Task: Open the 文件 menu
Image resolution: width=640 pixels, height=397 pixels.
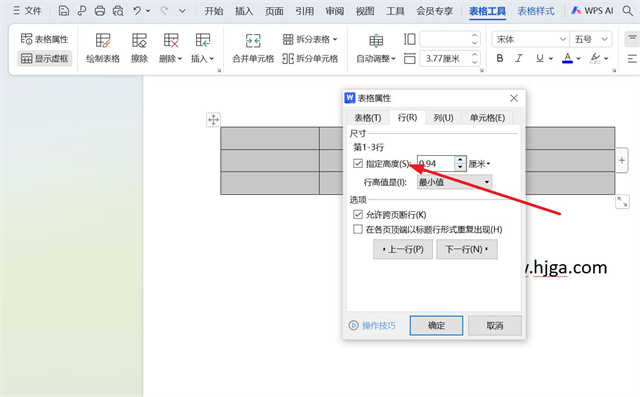Action: [27, 11]
